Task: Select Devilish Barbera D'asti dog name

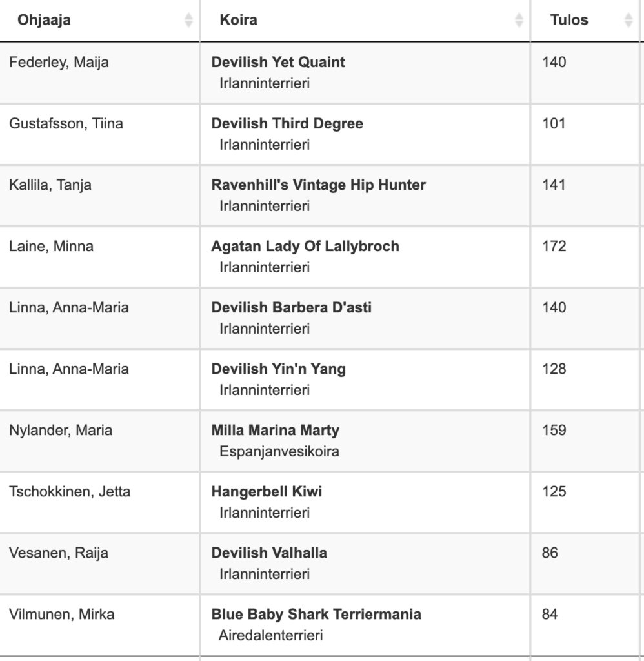Action: click(x=292, y=307)
